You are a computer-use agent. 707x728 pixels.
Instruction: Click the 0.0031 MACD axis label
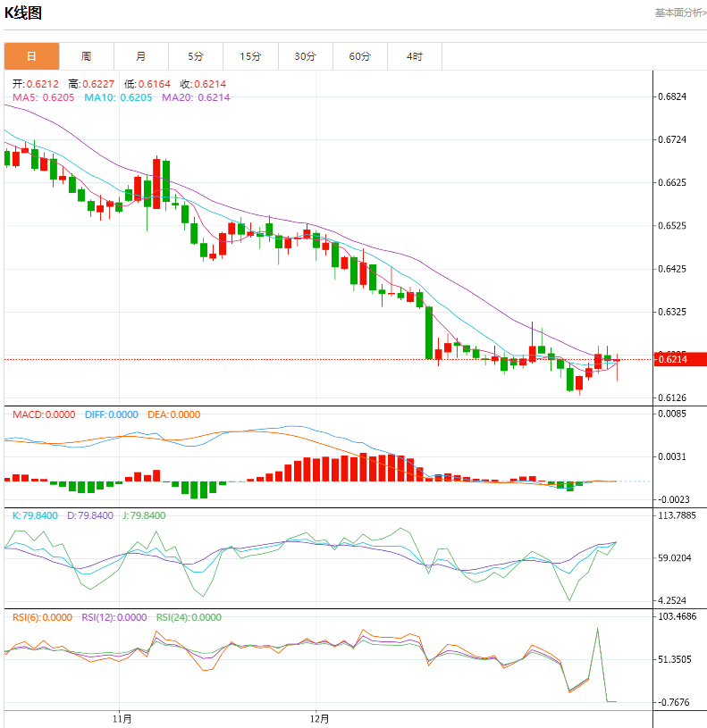click(672, 456)
